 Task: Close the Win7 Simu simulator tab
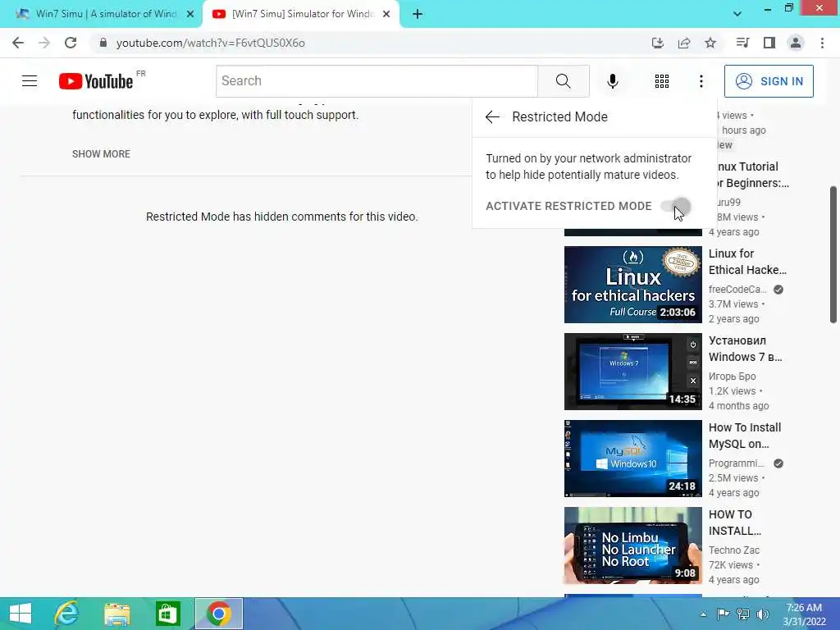[190, 14]
